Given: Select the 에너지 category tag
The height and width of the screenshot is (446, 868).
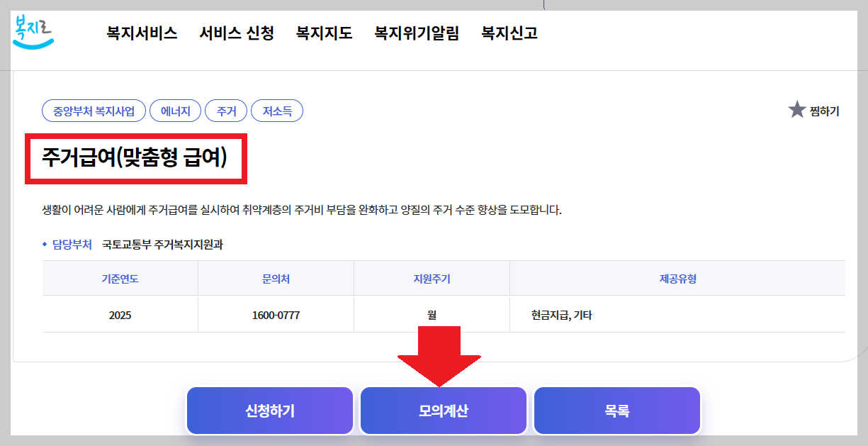Looking at the screenshot, I should tap(175, 110).
